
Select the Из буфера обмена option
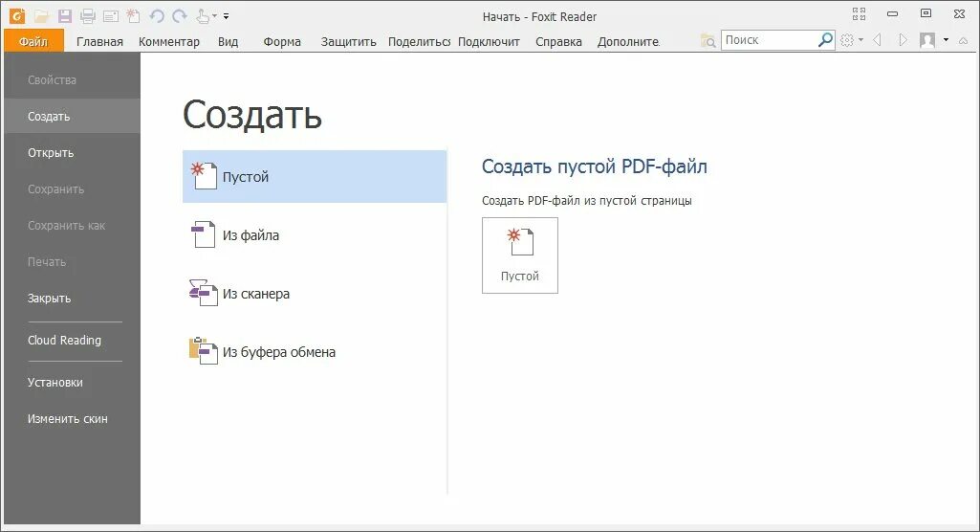(x=315, y=352)
